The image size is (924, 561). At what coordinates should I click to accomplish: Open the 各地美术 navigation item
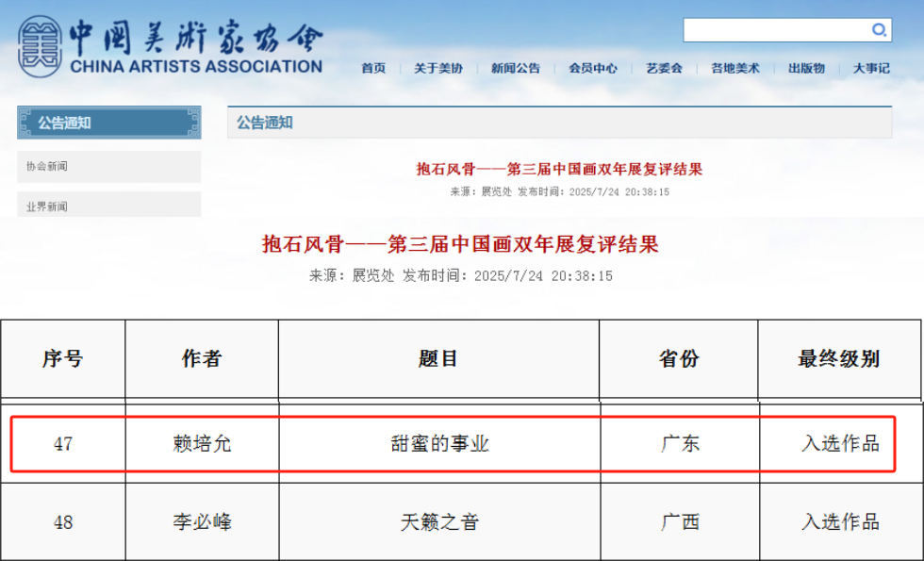pos(734,68)
